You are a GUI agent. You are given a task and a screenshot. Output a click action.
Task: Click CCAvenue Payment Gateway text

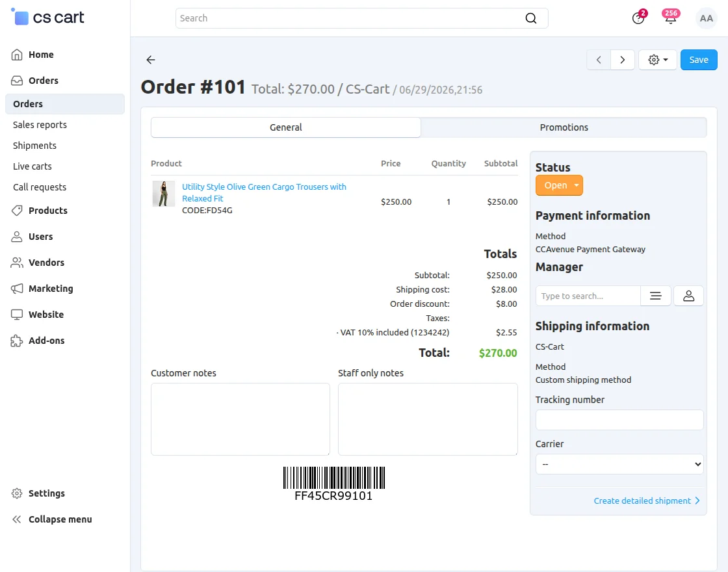[590, 250]
